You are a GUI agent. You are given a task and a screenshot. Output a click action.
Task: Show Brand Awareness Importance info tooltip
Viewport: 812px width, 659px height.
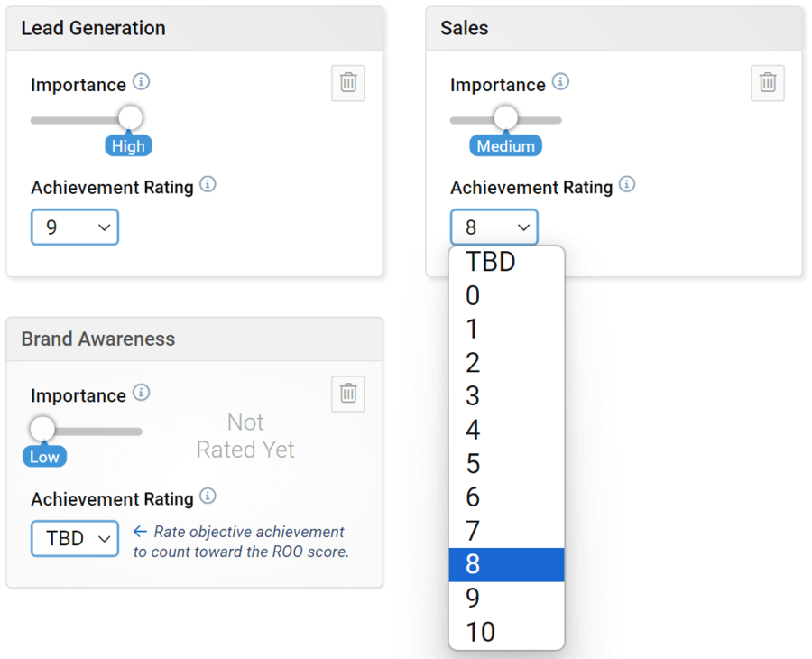click(141, 393)
